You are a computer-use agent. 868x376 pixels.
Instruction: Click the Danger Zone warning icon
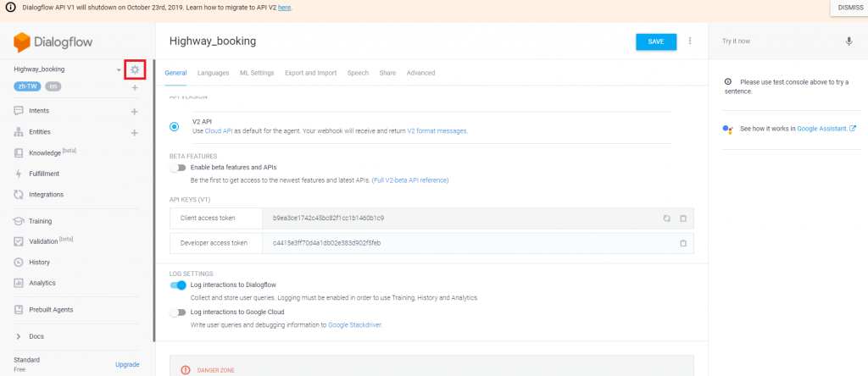186,370
